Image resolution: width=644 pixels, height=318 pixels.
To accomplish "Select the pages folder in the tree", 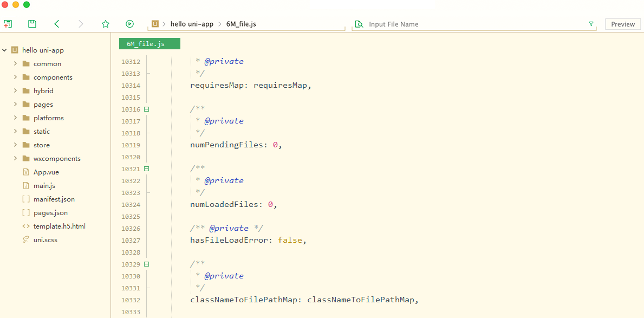I will tap(43, 105).
